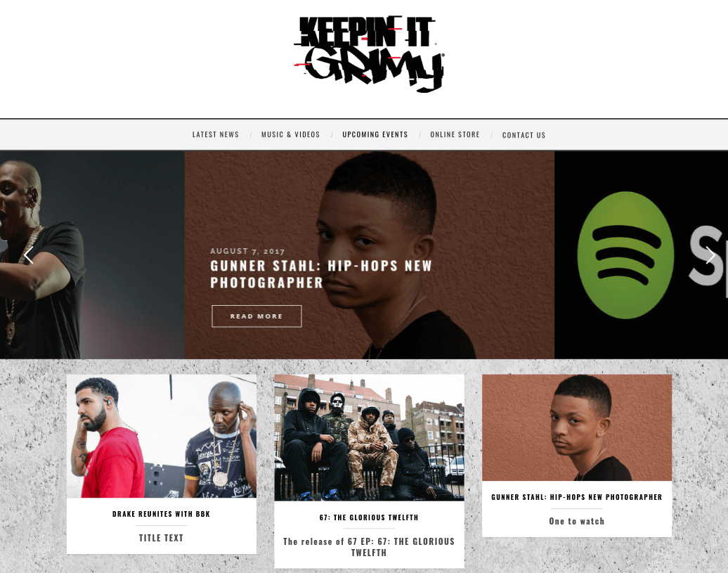Image resolution: width=728 pixels, height=573 pixels.
Task: Open the 67 group photo thumbnail
Action: point(369,438)
